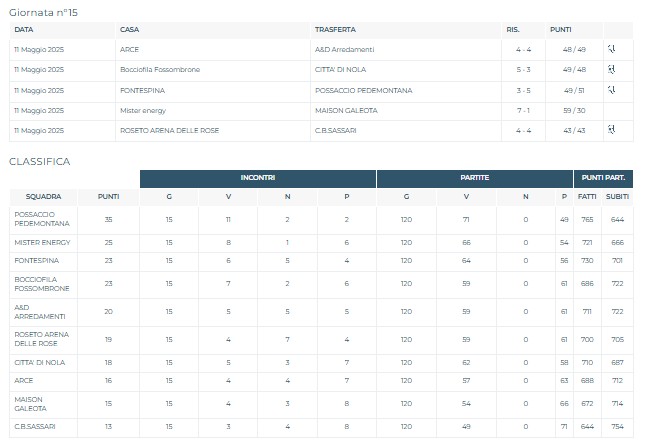The width and height of the screenshot is (652, 441).
Task: Click points 49 / 51 in FONTESPINA match row
Action: 574,90
